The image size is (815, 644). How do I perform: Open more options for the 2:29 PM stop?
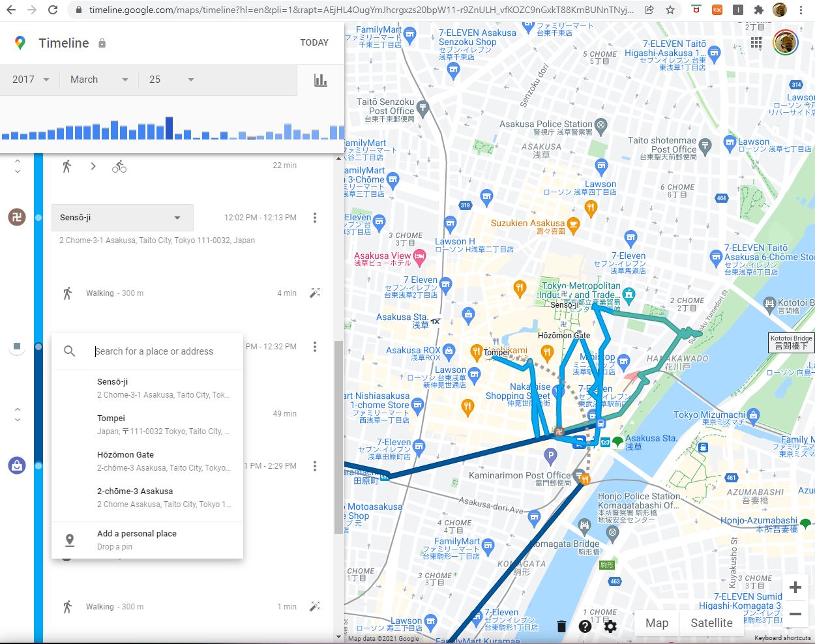pyautogui.click(x=315, y=466)
